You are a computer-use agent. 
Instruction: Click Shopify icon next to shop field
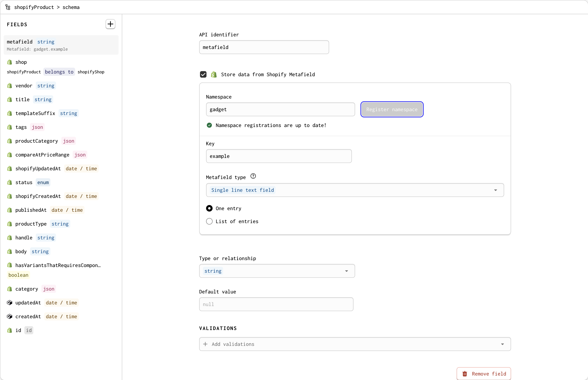[10, 62]
